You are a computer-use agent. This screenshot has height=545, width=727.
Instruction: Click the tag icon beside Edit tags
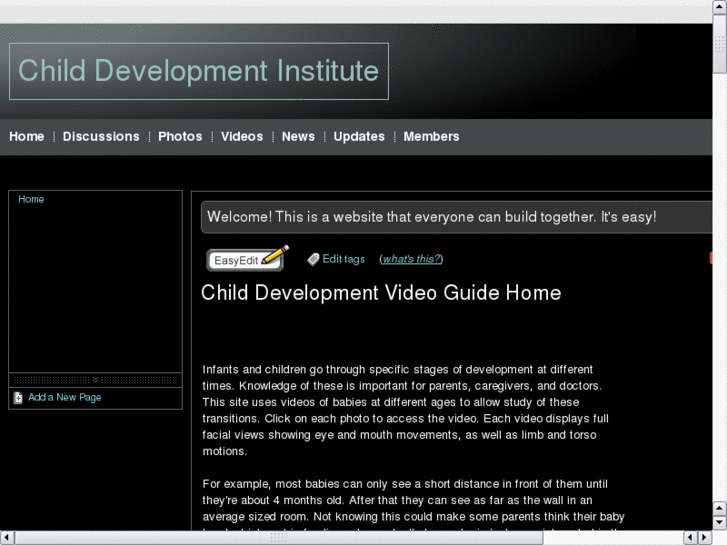313,259
